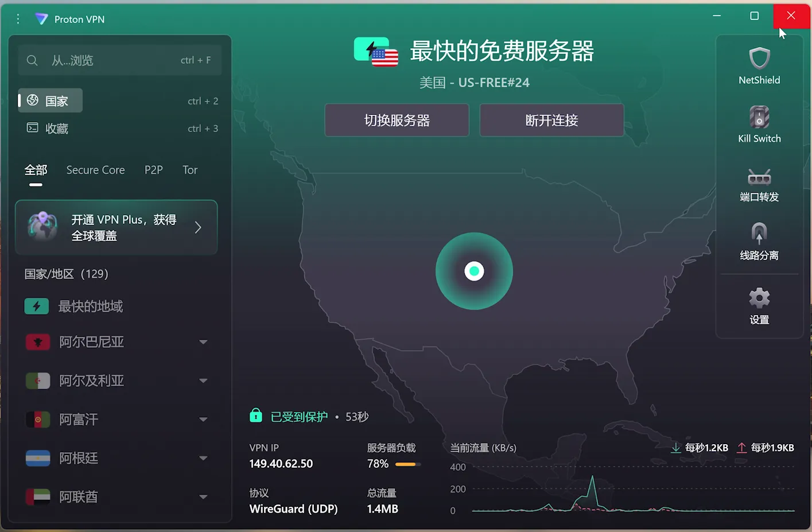Click the Afghanistan flag icon
Viewport: 812px width, 532px height.
[x=38, y=420]
